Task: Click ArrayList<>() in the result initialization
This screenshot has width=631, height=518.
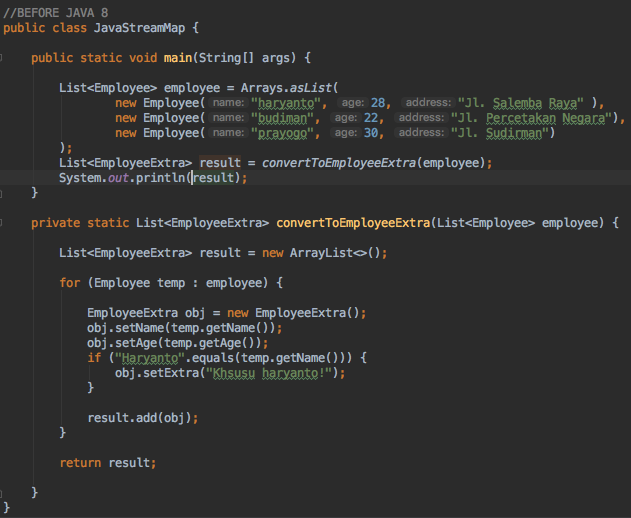Action: [x=335, y=253]
